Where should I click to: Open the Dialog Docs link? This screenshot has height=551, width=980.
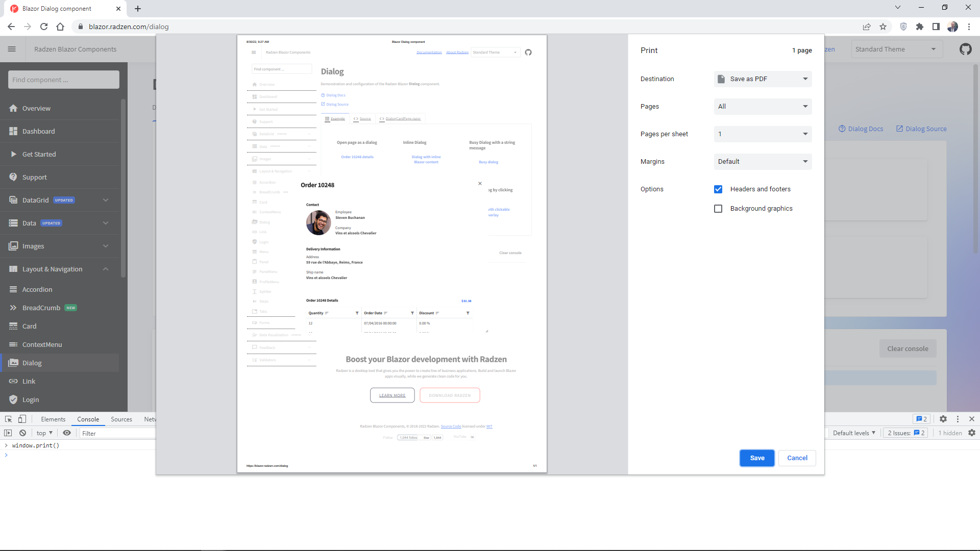coord(861,129)
